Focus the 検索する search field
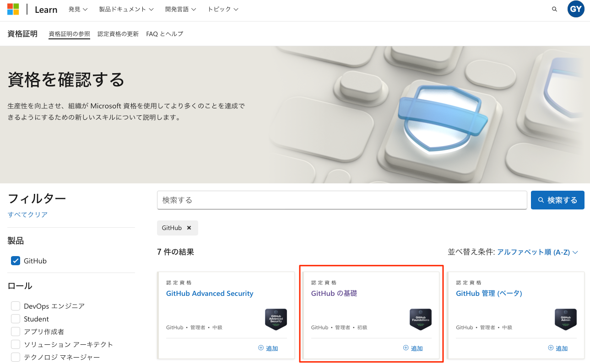The width and height of the screenshot is (590, 364). (x=342, y=200)
